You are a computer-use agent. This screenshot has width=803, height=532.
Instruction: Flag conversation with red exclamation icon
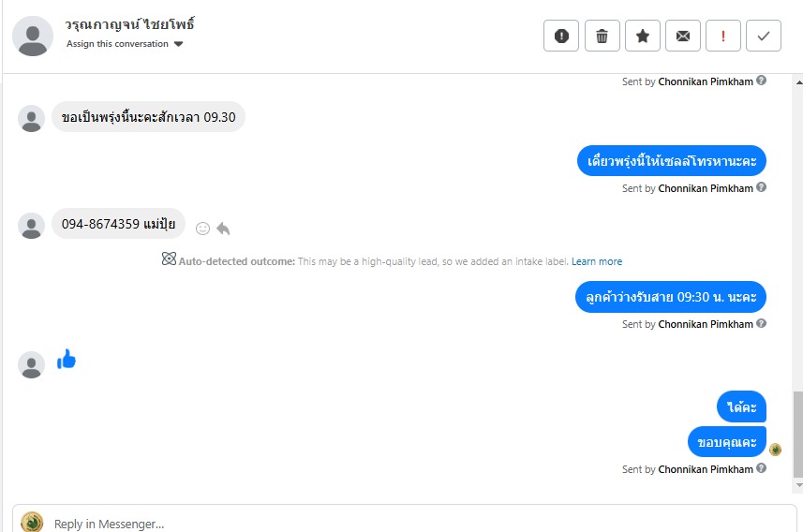[x=723, y=36]
